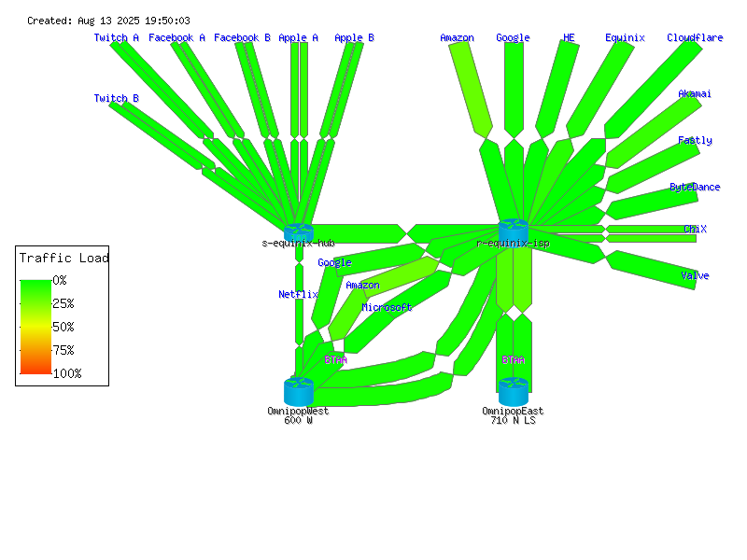Click the 25% legend value
747x560 pixels.
click(63, 303)
